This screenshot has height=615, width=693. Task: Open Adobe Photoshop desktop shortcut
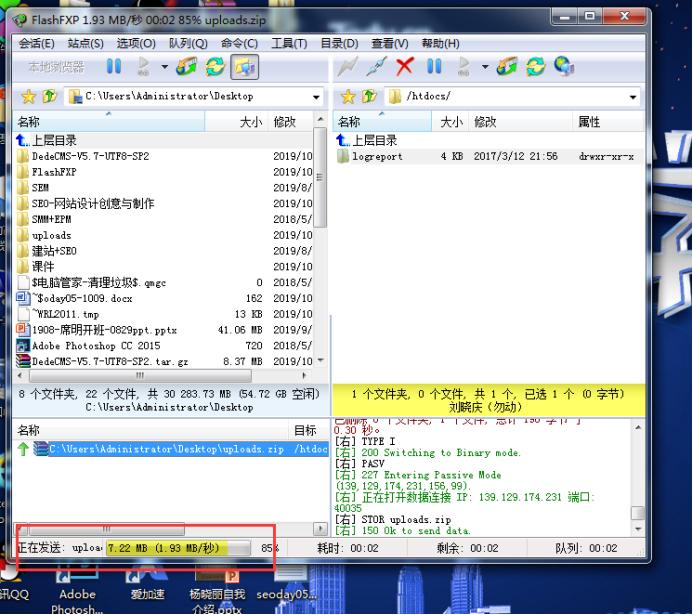(77, 590)
